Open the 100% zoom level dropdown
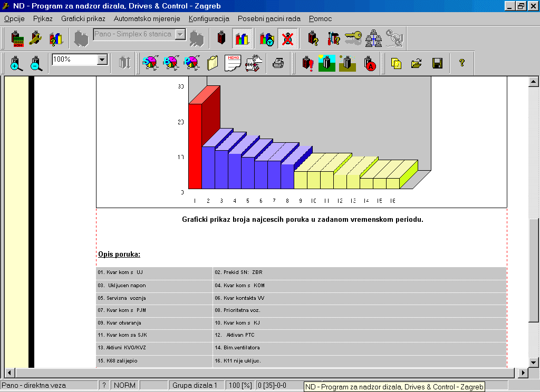This screenshot has height=392, width=540. pyautogui.click(x=102, y=60)
